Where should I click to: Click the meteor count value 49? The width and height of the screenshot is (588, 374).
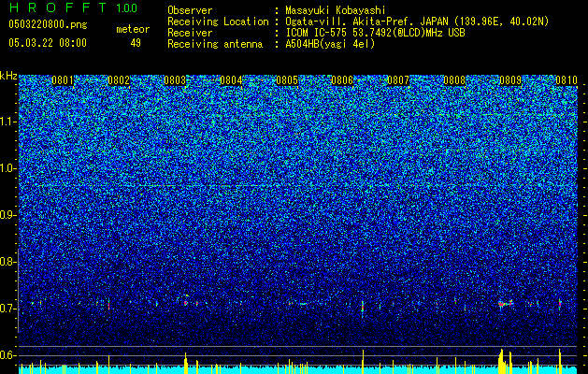pos(136,43)
